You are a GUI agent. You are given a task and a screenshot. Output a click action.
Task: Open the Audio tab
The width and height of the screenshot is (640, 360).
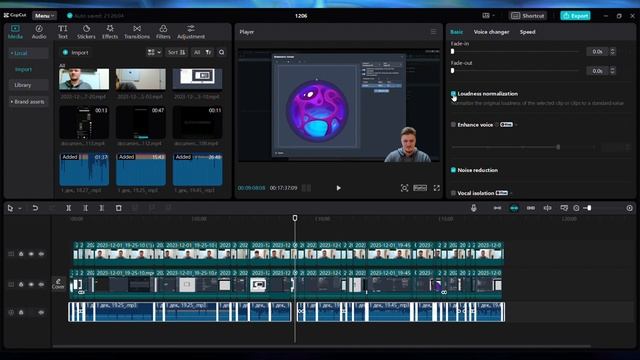39,32
